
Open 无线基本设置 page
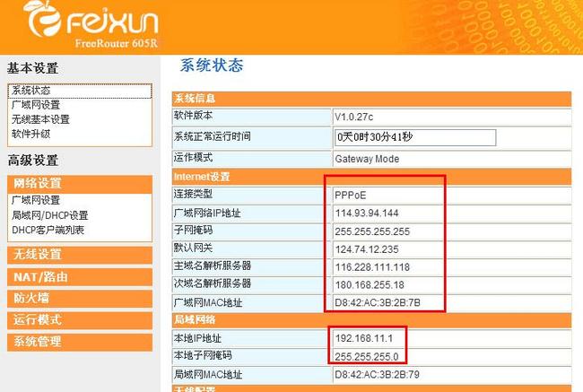pos(40,119)
